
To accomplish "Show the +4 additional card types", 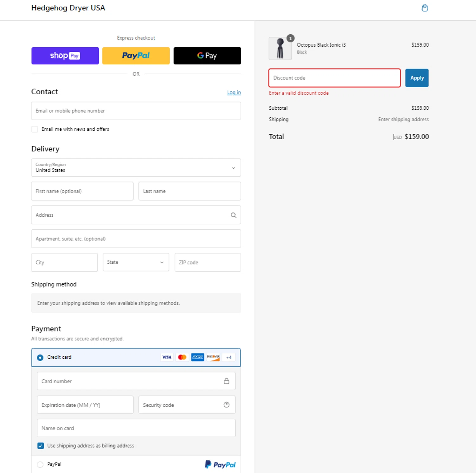I will (228, 357).
